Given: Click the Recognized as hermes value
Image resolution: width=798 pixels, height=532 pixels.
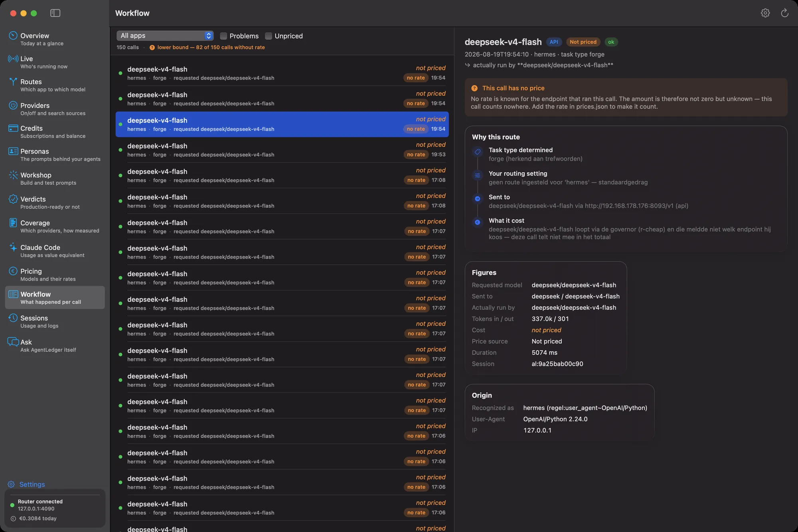Looking at the screenshot, I should (x=585, y=408).
